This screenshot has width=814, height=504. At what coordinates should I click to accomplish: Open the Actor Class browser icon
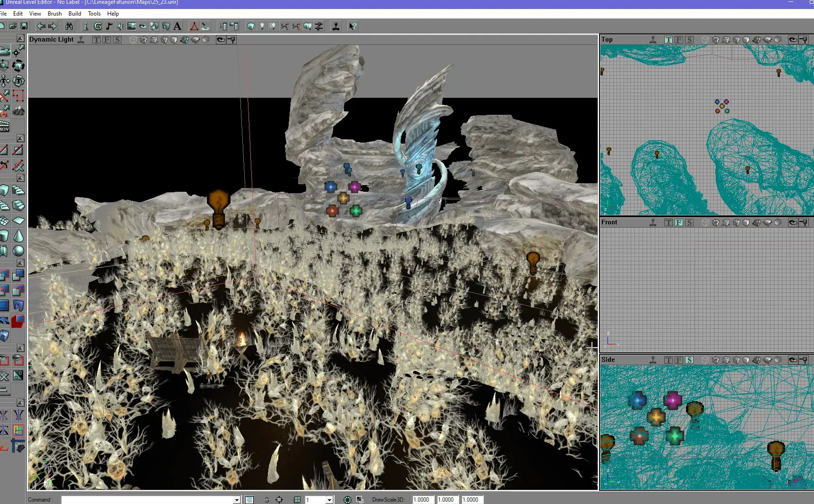[x=86, y=26]
